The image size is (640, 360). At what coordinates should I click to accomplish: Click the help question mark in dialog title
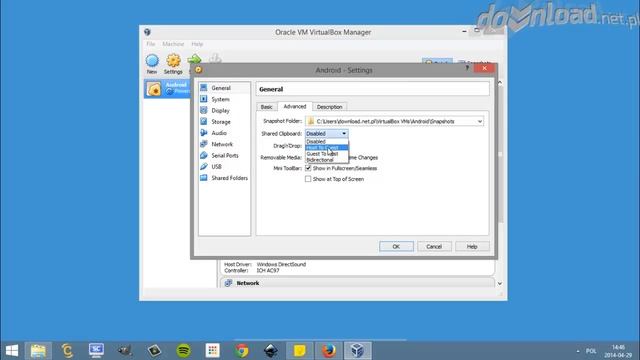click(467, 68)
